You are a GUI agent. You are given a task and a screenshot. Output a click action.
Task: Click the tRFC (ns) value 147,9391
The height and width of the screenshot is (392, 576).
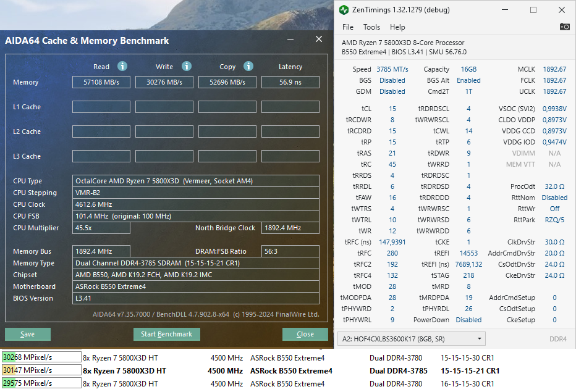tap(392, 242)
